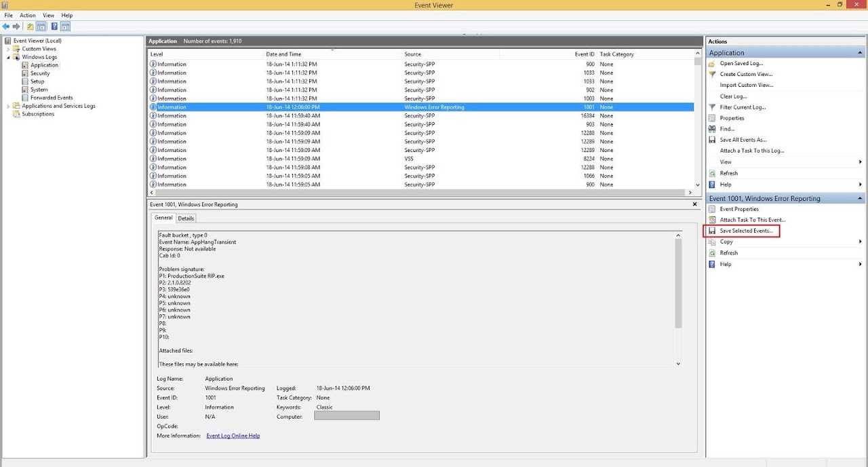The width and height of the screenshot is (868, 467).
Task: Click Save All Events As action
Action: (x=743, y=140)
